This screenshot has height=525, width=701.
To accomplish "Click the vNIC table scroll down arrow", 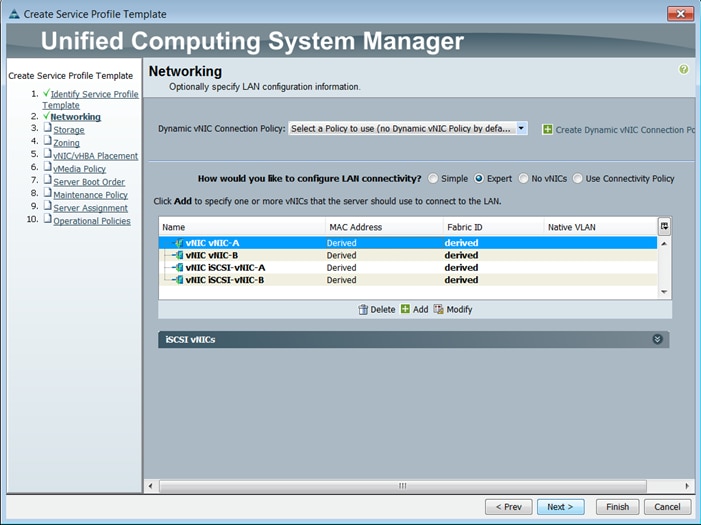I will click(x=664, y=292).
